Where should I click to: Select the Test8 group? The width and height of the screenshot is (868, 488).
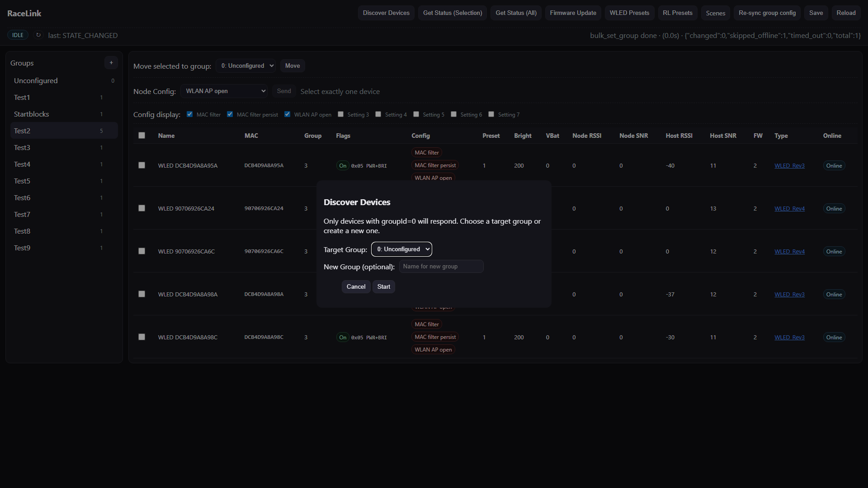click(x=64, y=231)
